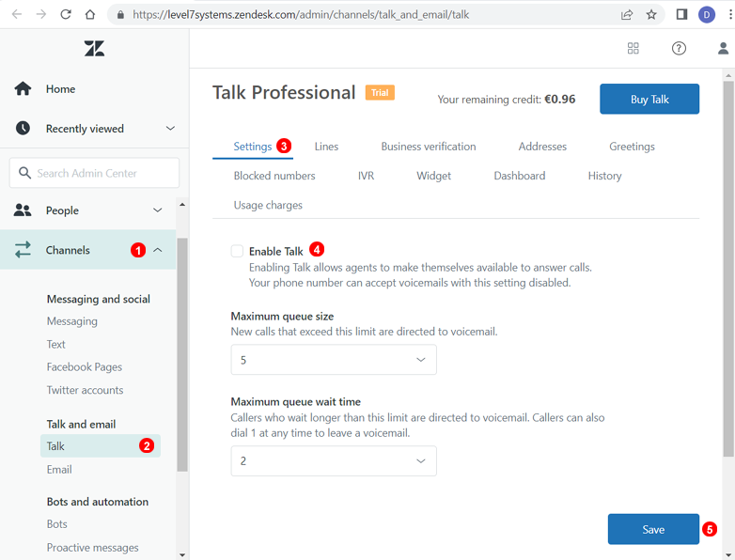Viewport: 735px width, 560px height.
Task: Click the lock icon in address bar
Action: click(x=120, y=15)
